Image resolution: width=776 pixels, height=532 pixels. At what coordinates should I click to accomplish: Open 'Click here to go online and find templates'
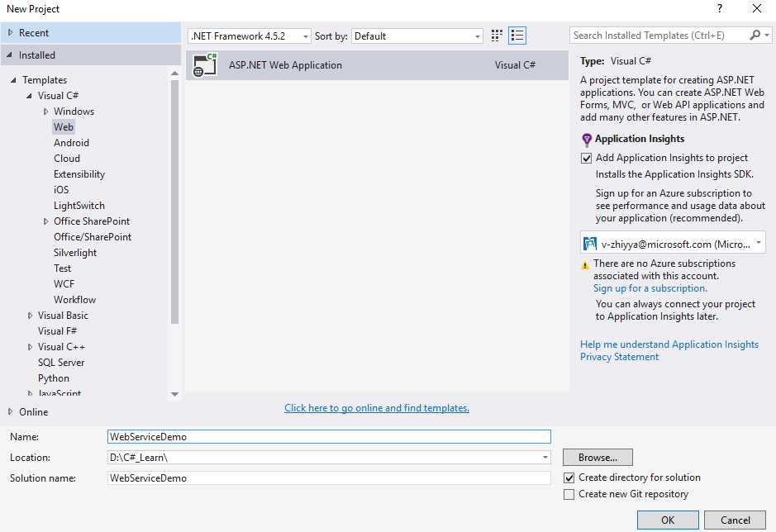tap(377, 408)
